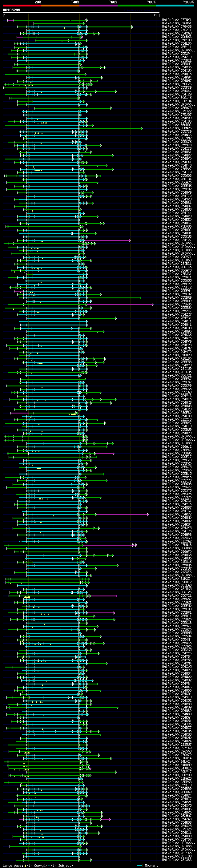Viewport: 197px width, 868px height.
Task: Select hit label UniRef100_Q54TG7
Action: 177,511
